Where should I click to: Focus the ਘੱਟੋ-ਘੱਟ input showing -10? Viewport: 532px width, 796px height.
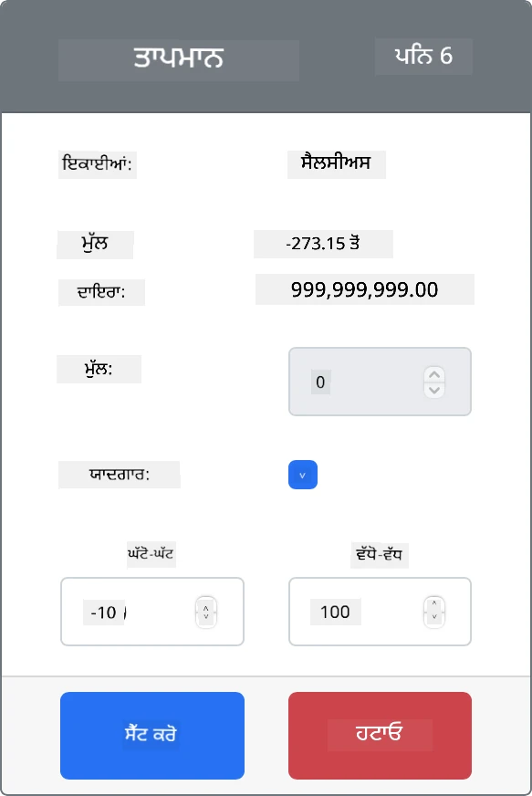152,612
